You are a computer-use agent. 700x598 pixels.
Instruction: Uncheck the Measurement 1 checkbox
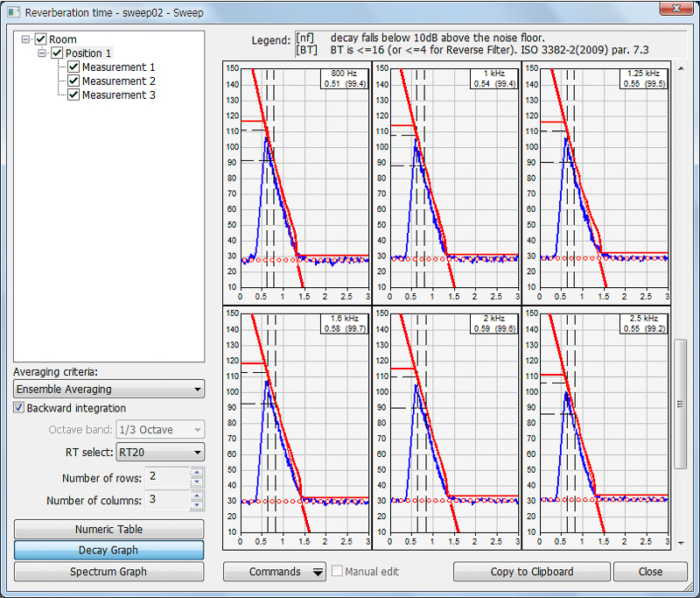pyautogui.click(x=73, y=67)
